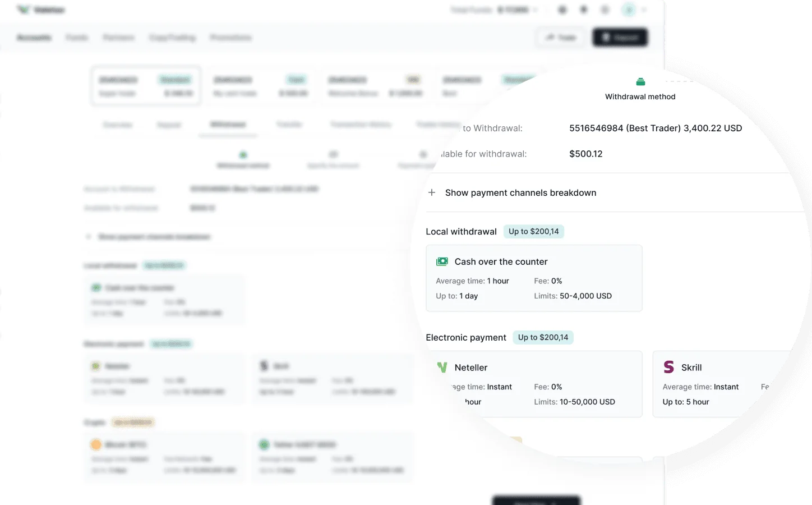Viewport: 812px width, 505px height.
Task: Open the user profile avatar in header
Action: 629,10
